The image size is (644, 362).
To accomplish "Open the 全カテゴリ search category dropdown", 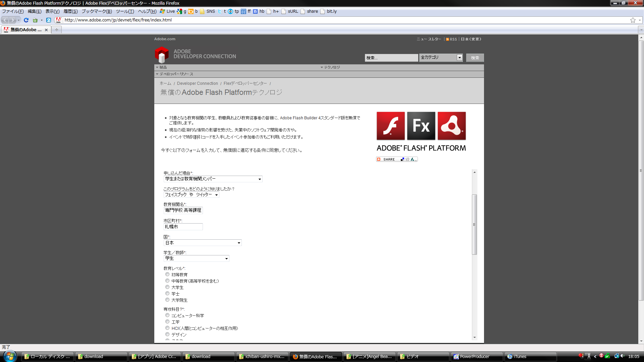I will point(441,58).
